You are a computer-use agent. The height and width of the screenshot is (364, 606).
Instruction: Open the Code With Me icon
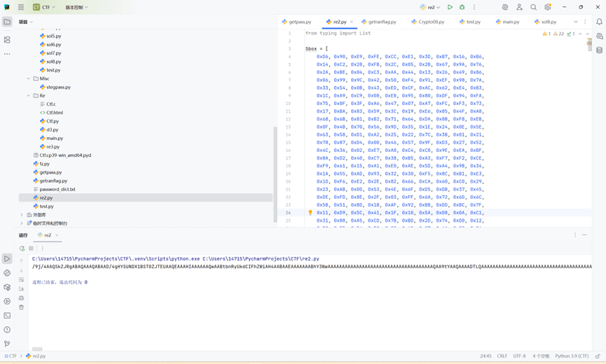519,7
